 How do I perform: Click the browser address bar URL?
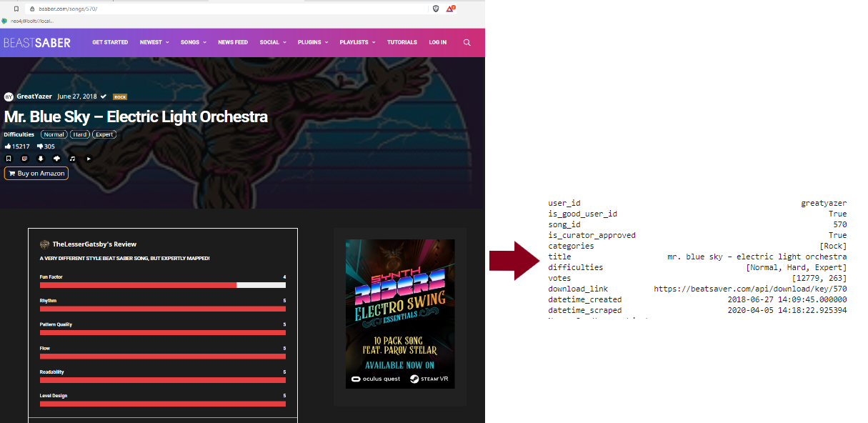pyautogui.click(x=214, y=9)
